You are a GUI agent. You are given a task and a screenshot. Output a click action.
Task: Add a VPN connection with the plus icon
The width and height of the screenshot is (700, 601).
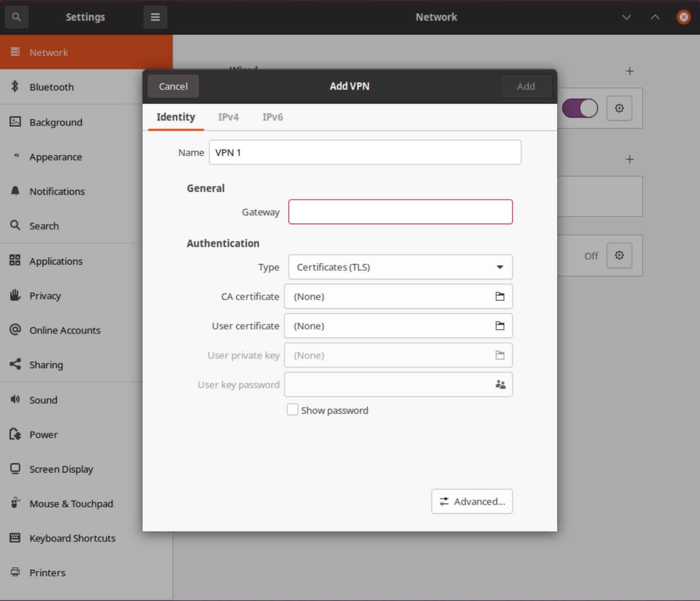point(629,159)
